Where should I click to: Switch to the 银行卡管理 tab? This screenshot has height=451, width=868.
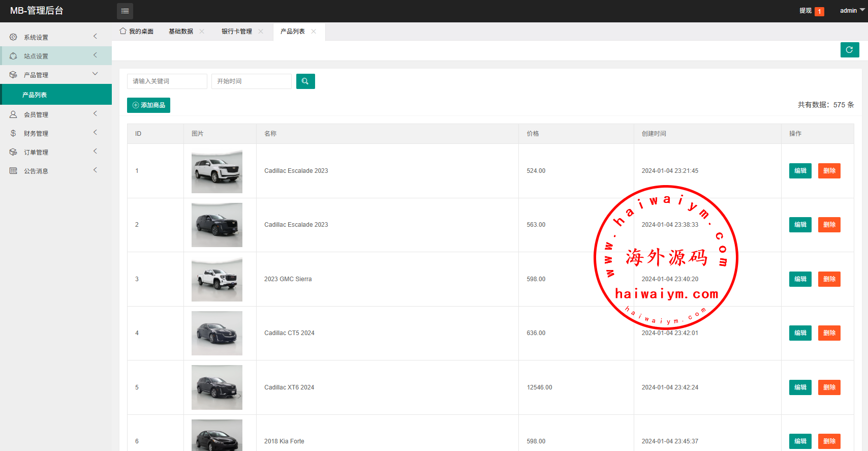pos(236,32)
